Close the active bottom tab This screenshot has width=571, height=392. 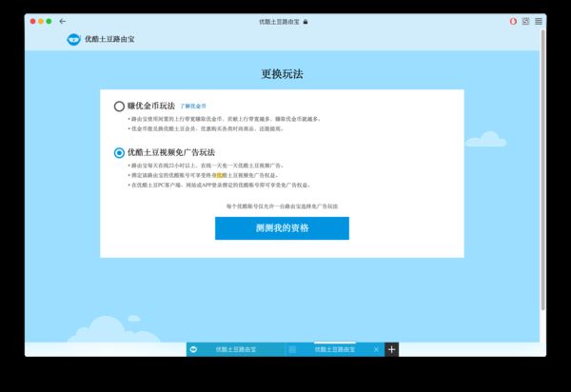(376, 349)
